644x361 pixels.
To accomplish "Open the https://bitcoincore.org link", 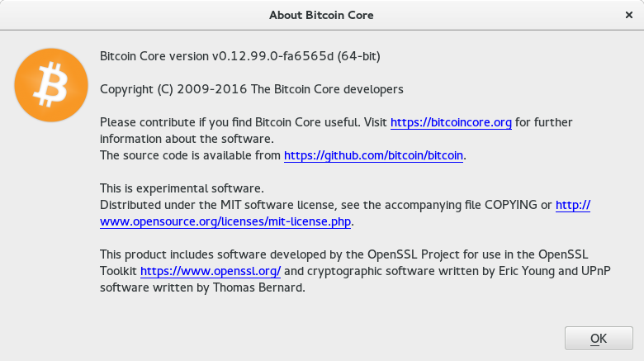I will click(451, 122).
